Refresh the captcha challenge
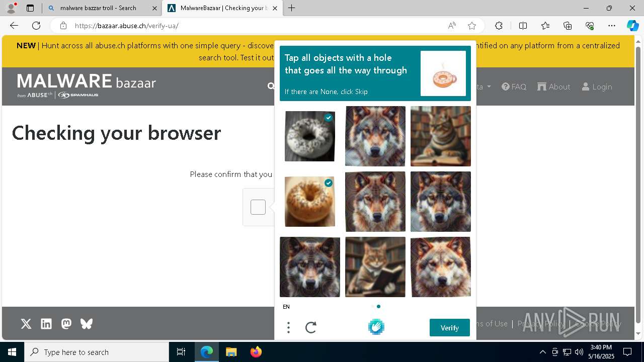 click(x=311, y=328)
